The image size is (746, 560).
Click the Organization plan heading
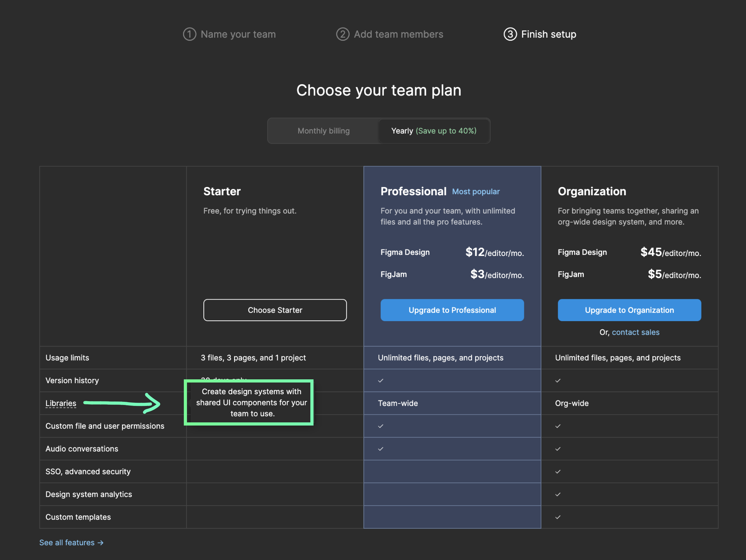tap(592, 191)
